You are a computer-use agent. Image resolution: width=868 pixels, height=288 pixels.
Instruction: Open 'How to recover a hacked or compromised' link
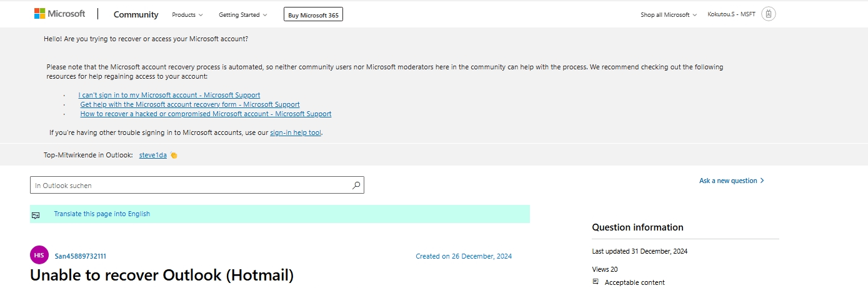[206, 114]
